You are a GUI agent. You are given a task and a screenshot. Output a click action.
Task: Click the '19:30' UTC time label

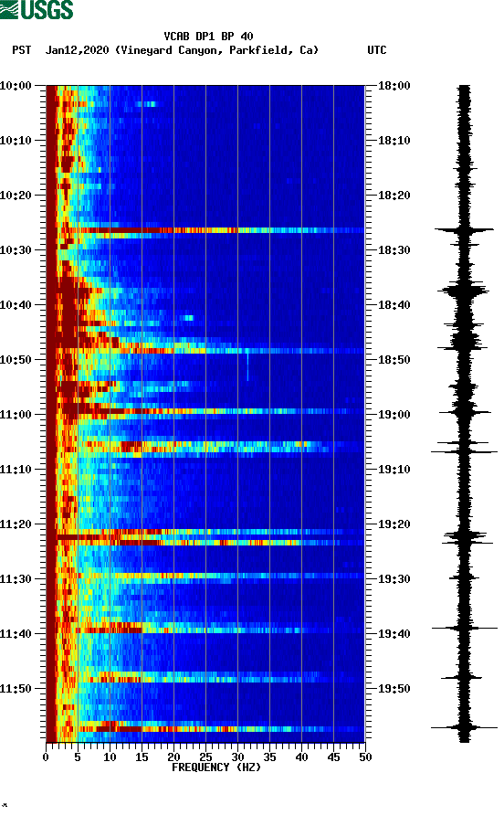394,579
